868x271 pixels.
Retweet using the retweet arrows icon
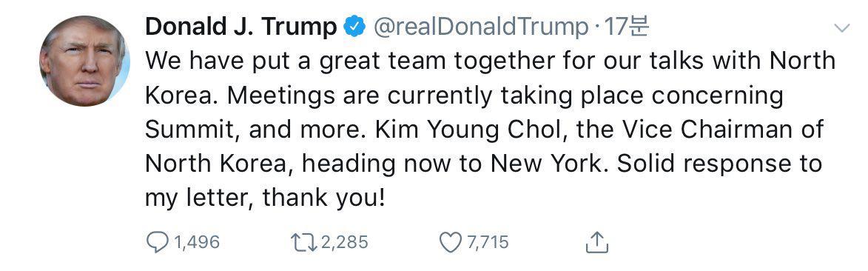click(x=303, y=242)
